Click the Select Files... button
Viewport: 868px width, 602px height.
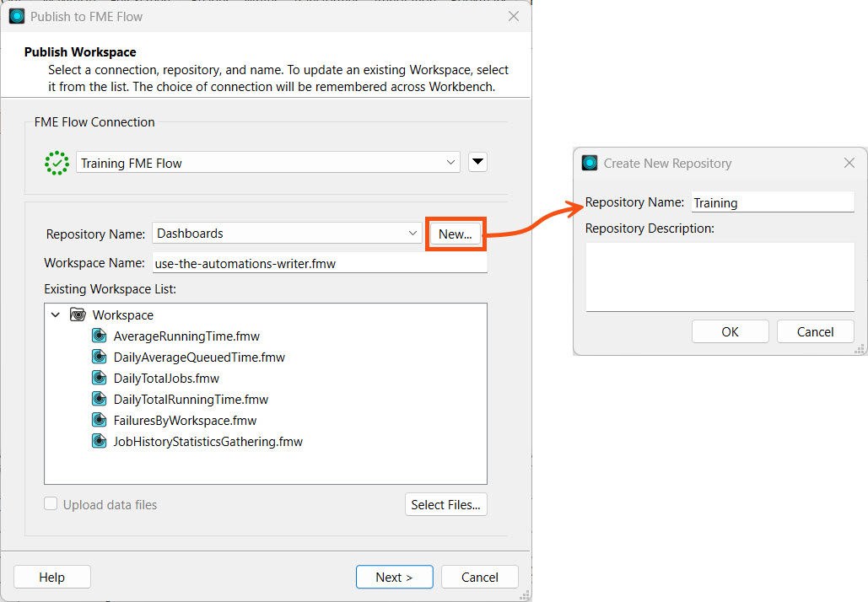pyautogui.click(x=445, y=504)
